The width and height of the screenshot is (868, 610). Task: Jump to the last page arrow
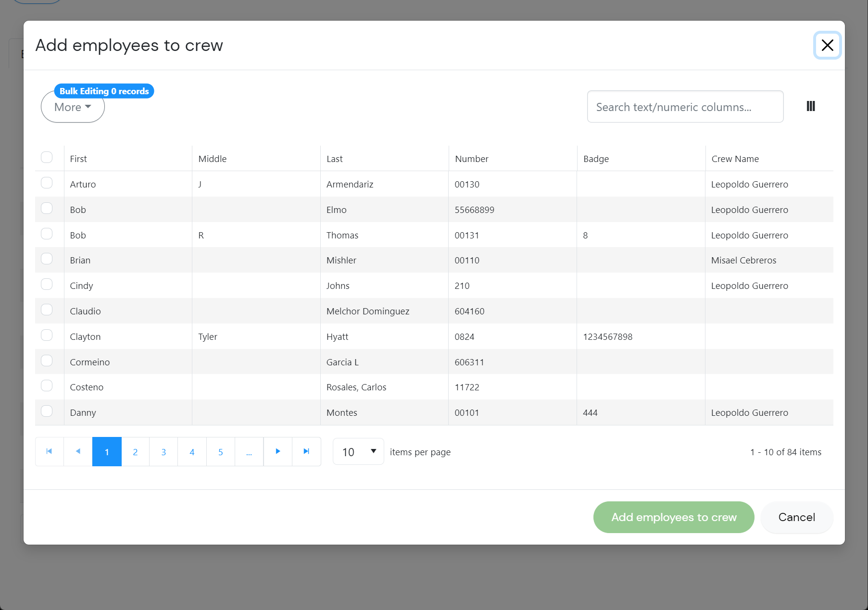click(x=306, y=451)
